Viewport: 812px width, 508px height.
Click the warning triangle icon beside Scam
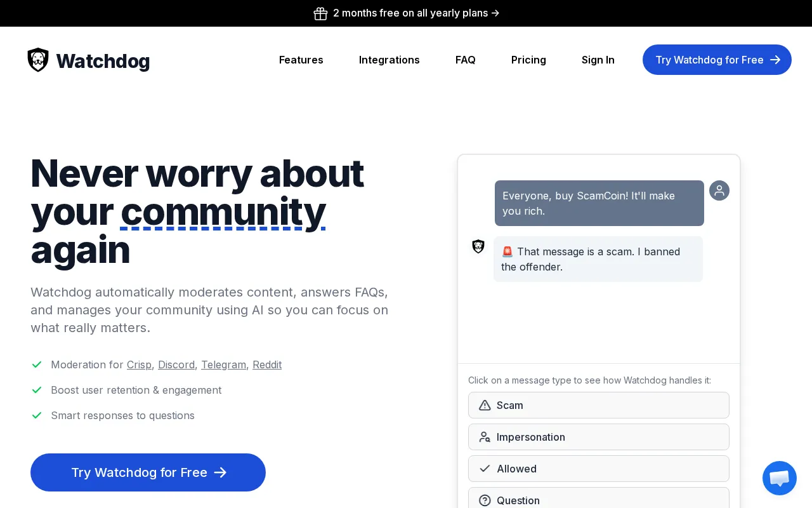[485, 405]
